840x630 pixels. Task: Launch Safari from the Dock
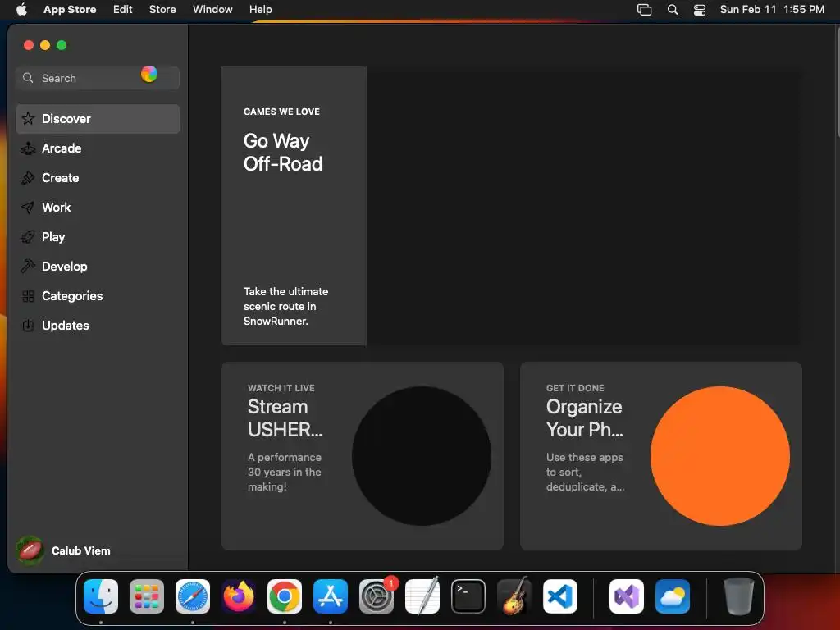click(x=193, y=596)
